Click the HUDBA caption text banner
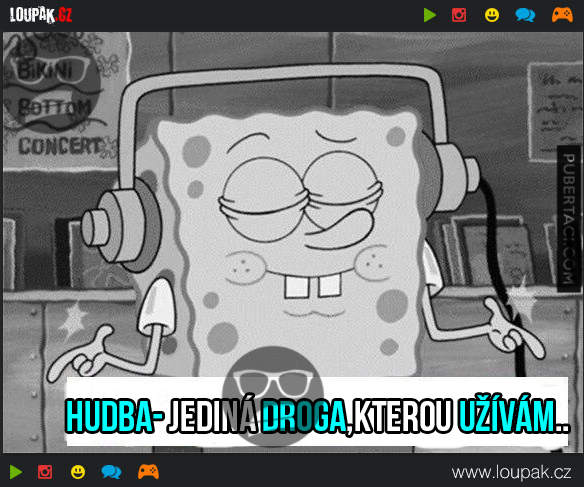The width and height of the screenshot is (584, 487). [x=317, y=411]
